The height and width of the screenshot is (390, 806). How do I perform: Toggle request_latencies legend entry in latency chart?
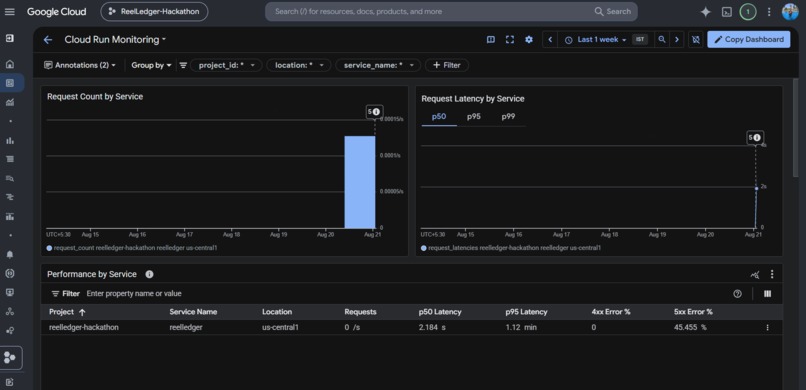[x=510, y=248]
